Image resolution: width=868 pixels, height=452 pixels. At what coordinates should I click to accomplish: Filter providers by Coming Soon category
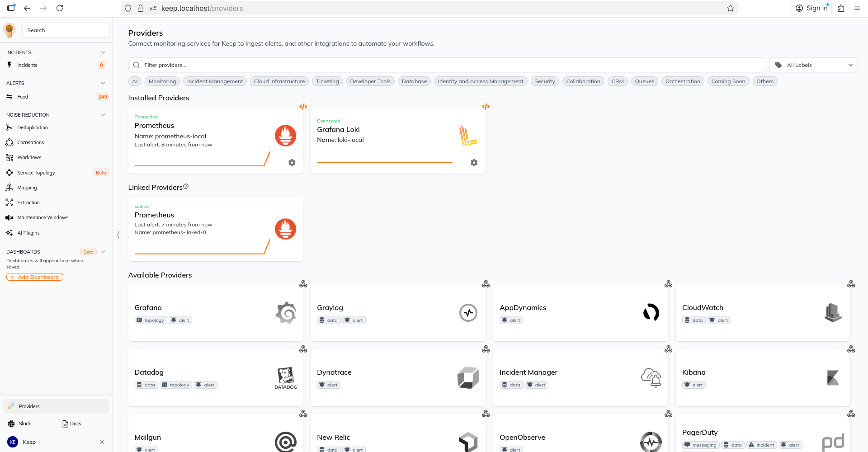coord(728,81)
